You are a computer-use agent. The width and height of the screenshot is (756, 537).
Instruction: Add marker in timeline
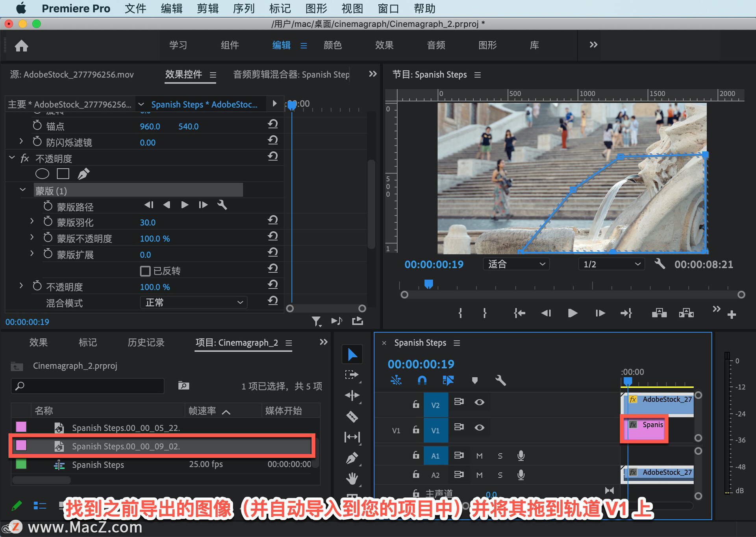[x=474, y=380]
